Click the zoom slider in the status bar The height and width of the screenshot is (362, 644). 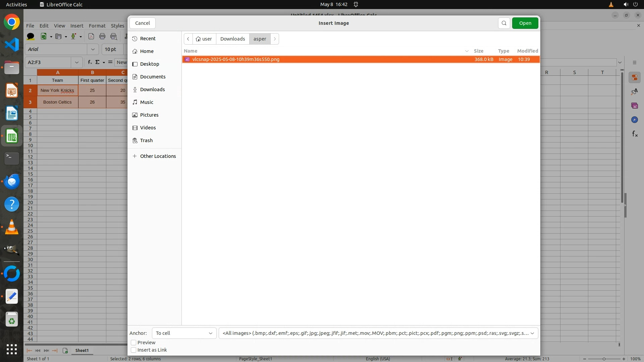click(x=604, y=359)
